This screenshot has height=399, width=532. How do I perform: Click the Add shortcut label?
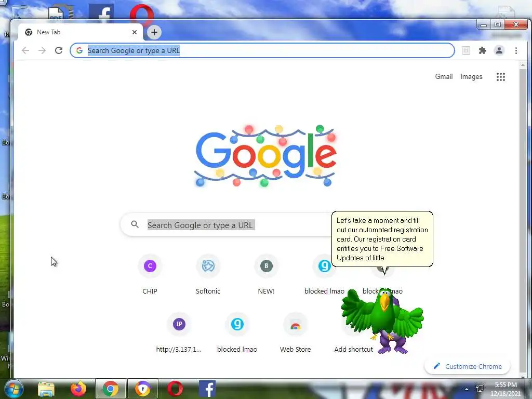click(353, 349)
